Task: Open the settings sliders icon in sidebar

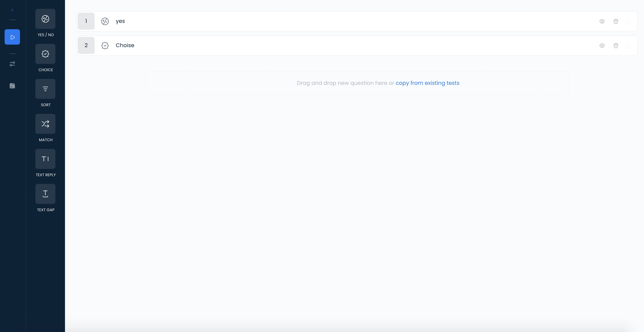Action: [x=12, y=64]
